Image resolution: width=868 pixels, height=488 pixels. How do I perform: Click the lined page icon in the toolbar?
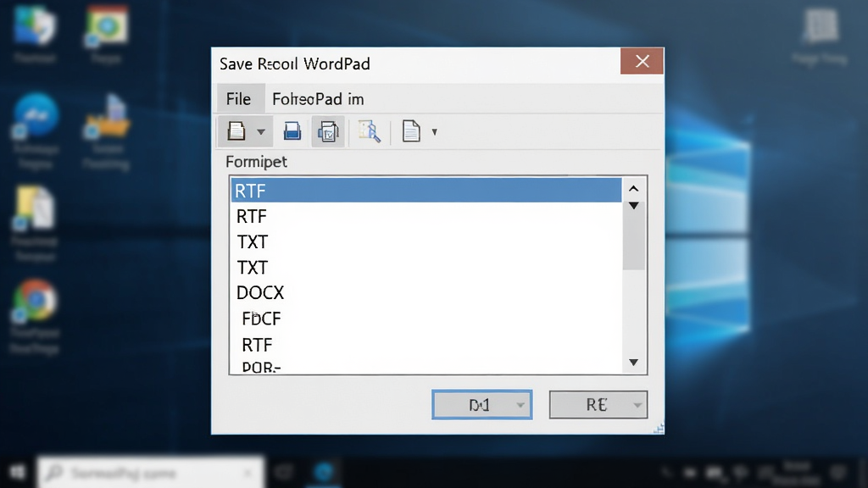(x=411, y=131)
